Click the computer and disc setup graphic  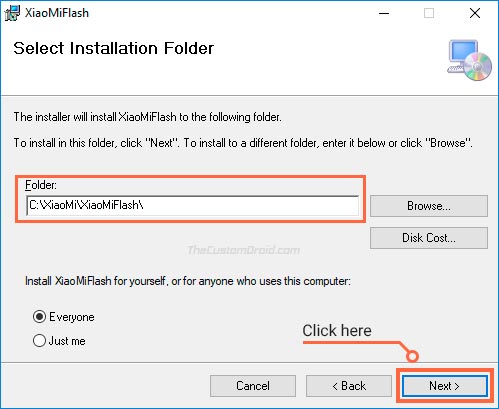pyautogui.click(x=469, y=61)
